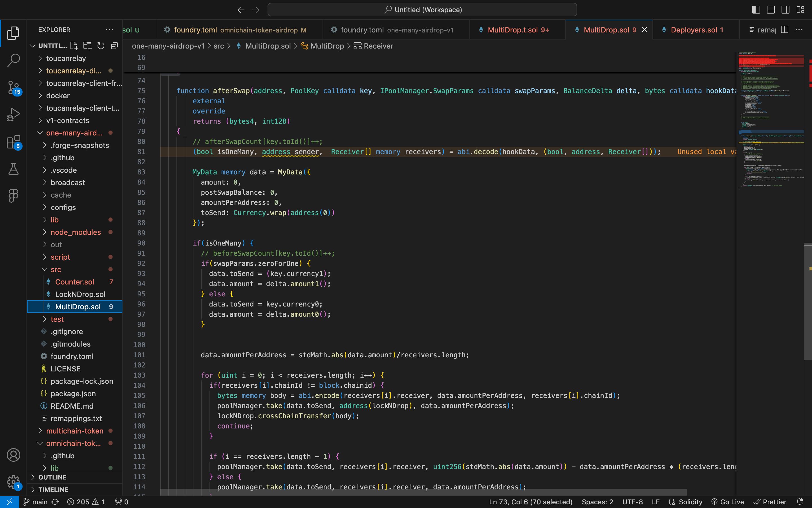Screen dimensions: 812x508
Task: Switch to Deployers.sol tab
Action: [696, 30]
